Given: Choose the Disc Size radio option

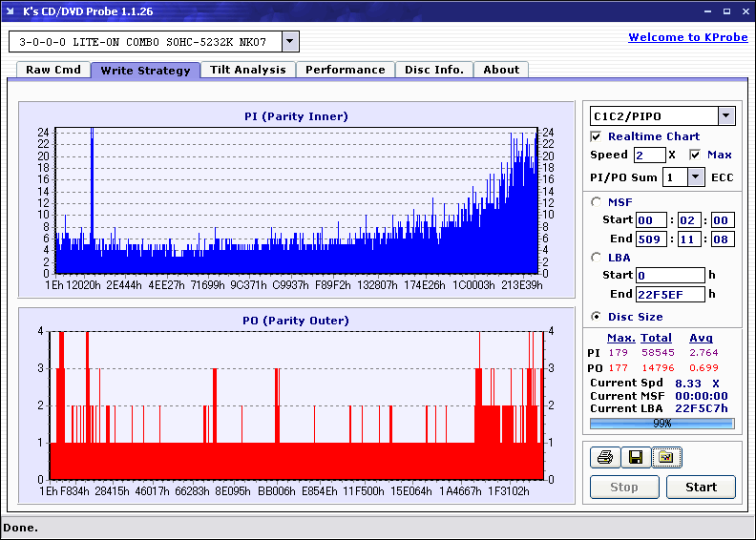Looking at the screenshot, I should click(597, 317).
